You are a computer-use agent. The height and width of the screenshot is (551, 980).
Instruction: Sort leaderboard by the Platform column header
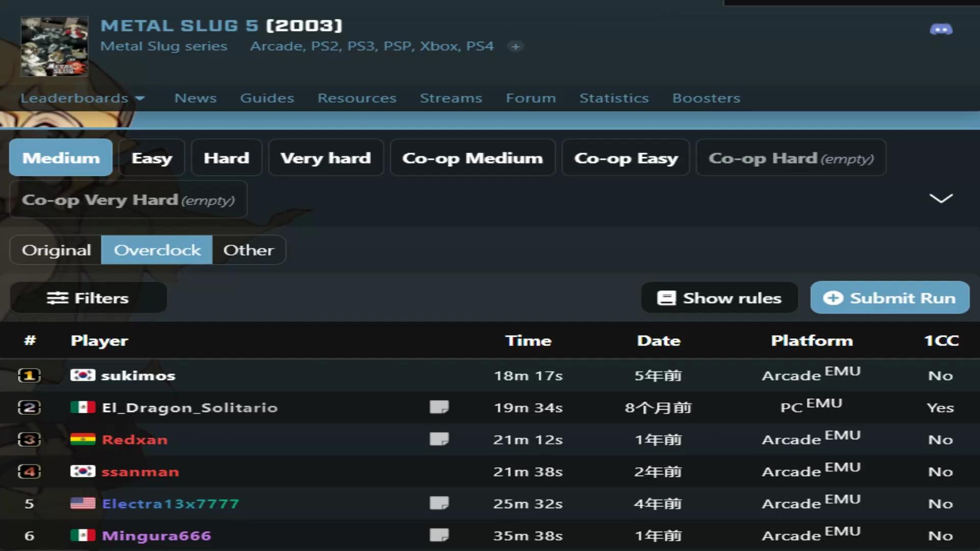(x=812, y=340)
